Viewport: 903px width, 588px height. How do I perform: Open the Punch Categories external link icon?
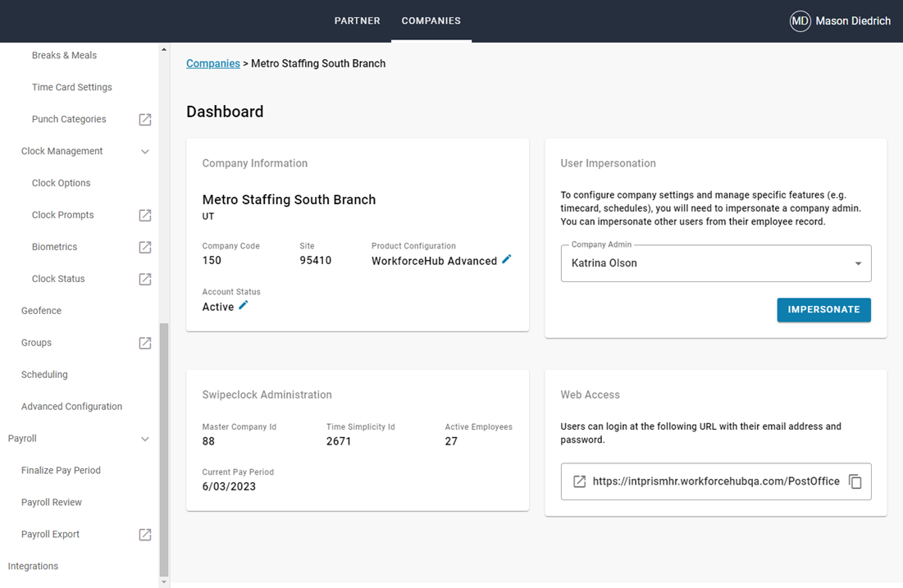145,119
